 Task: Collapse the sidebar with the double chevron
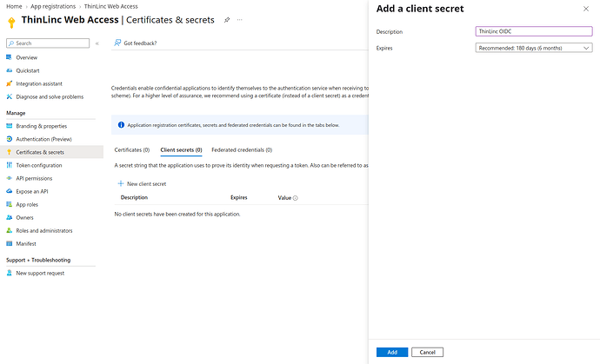pyautogui.click(x=97, y=43)
